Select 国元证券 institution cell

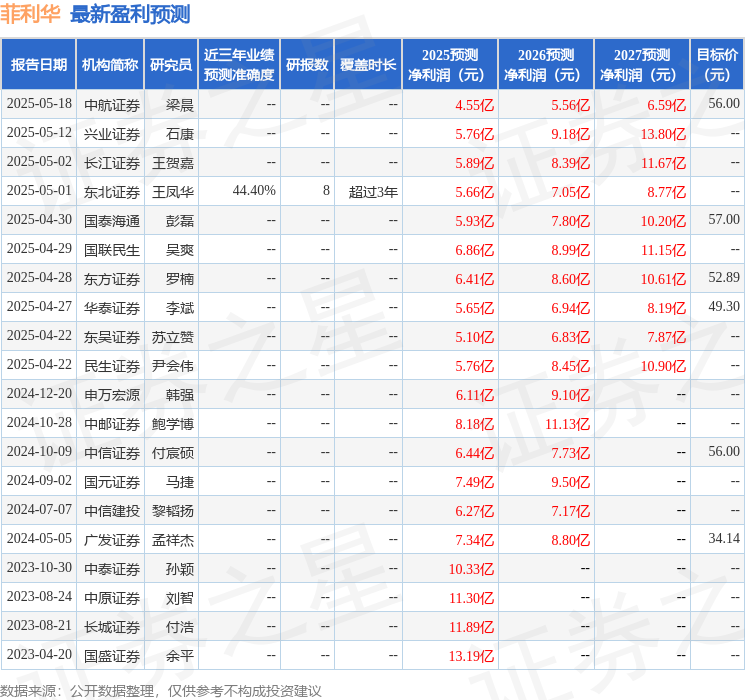click(112, 482)
